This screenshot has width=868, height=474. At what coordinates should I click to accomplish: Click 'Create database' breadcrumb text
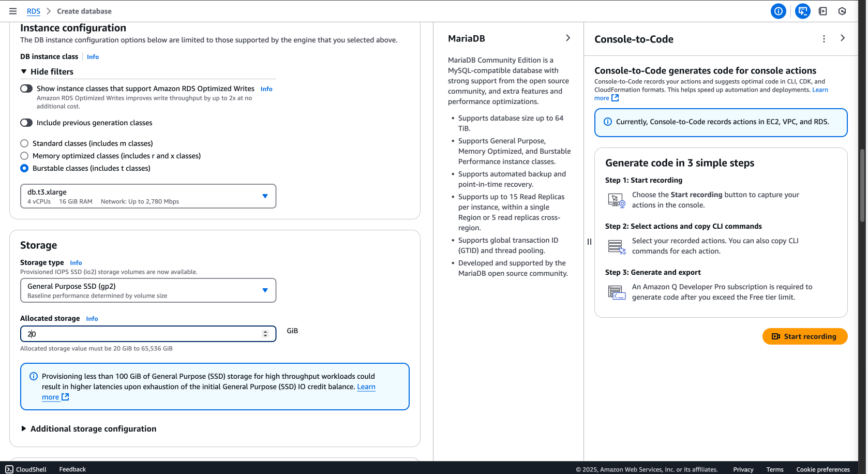(84, 11)
